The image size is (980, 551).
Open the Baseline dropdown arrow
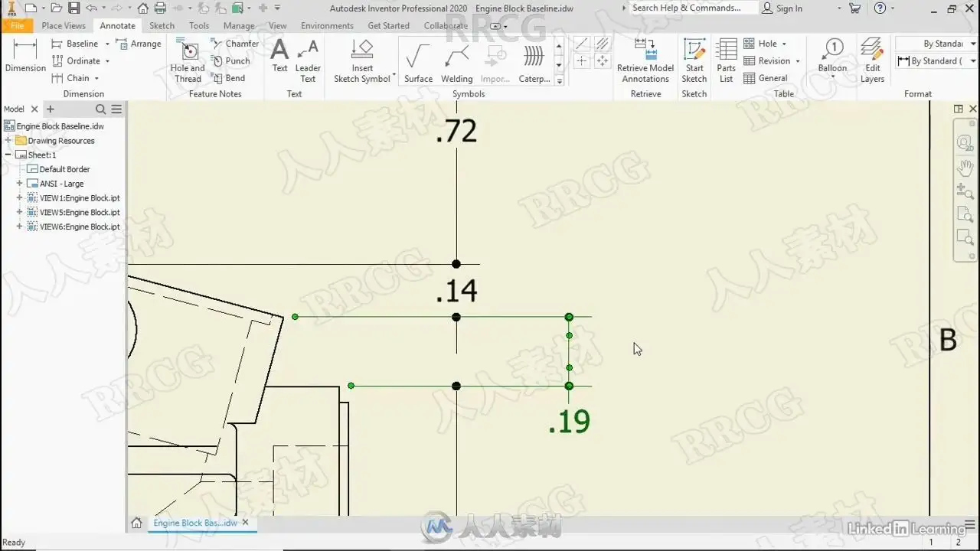[x=107, y=44]
